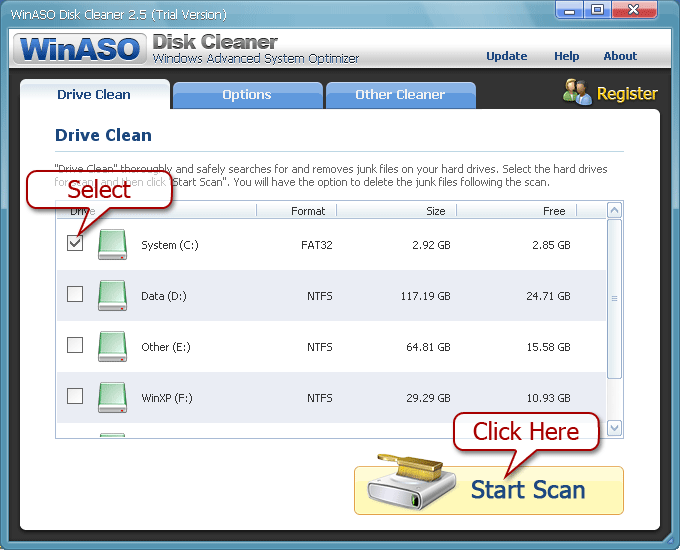Open the Other Cleaner tab
680x550 pixels.
401,95
